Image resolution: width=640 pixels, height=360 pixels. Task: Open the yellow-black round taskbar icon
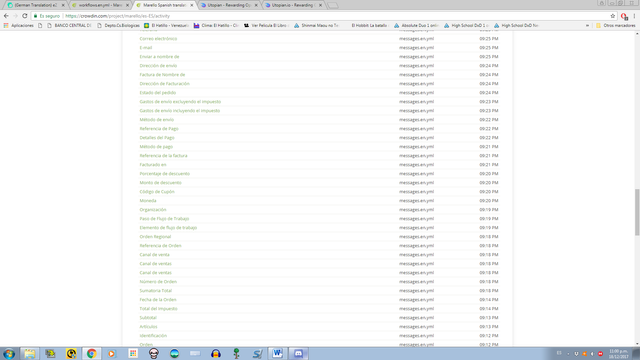click(71, 353)
